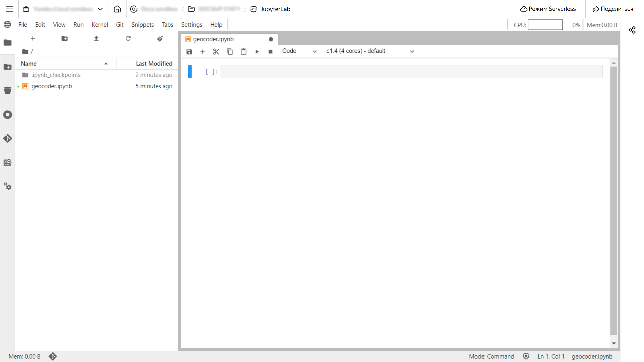
Task: Open the Kernel menu
Action: [x=100, y=25]
